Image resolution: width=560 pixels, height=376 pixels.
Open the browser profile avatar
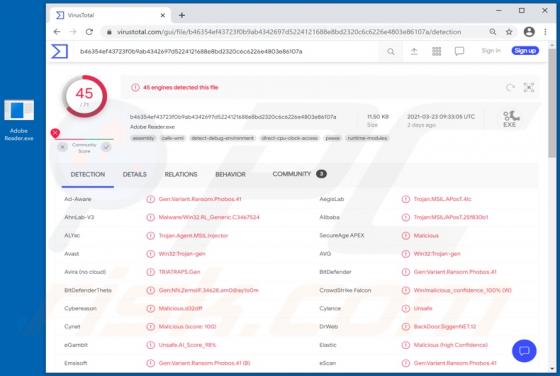[x=529, y=32]
